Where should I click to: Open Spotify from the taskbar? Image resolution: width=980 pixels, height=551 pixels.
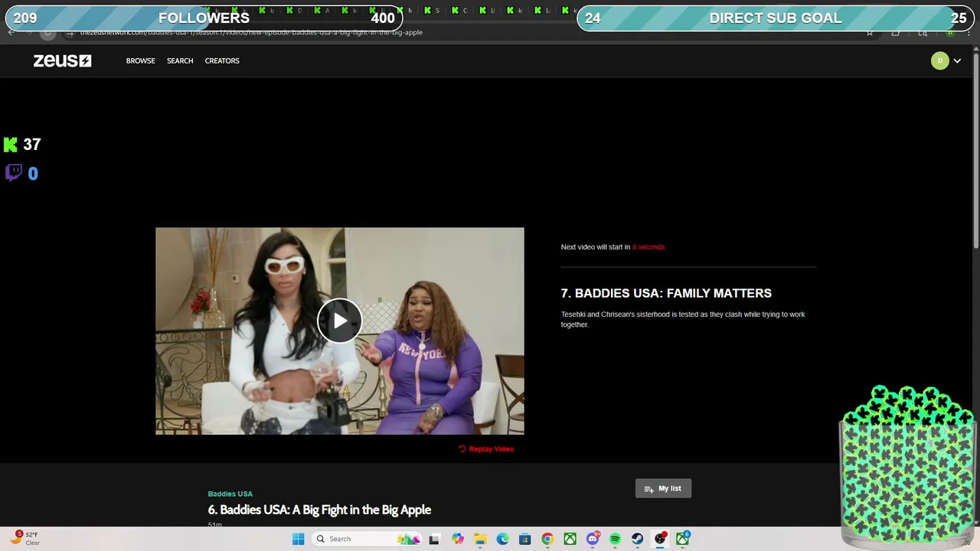(x=615, y=539)
